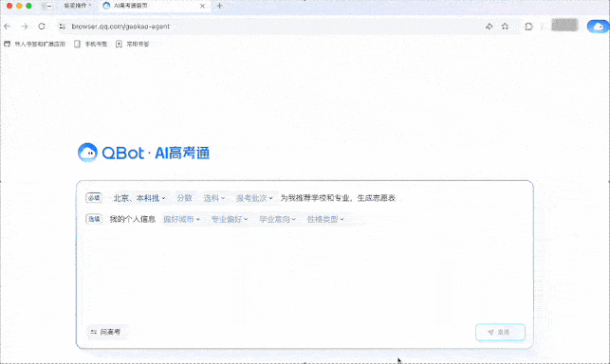Viewport: 610px width, 364px height.
Task: Click the 我的个人信息 text
Action: [x=132, y=219]
